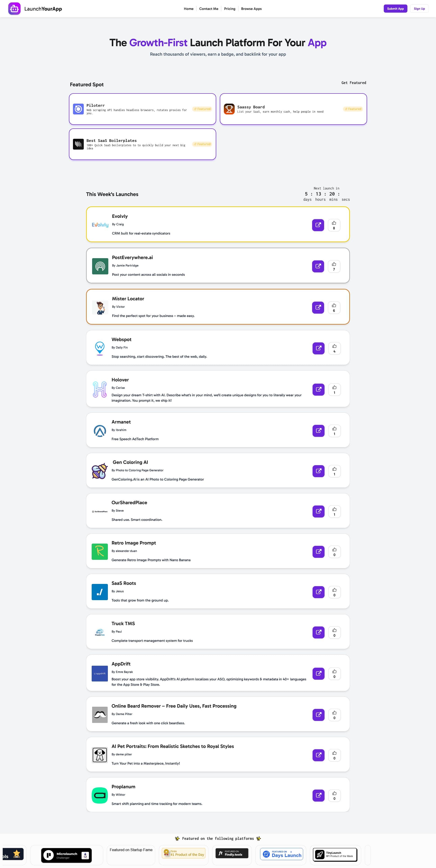Select the Saassy Board trophy icon
The width and height of the screenshot is (436, 868).
229,109
